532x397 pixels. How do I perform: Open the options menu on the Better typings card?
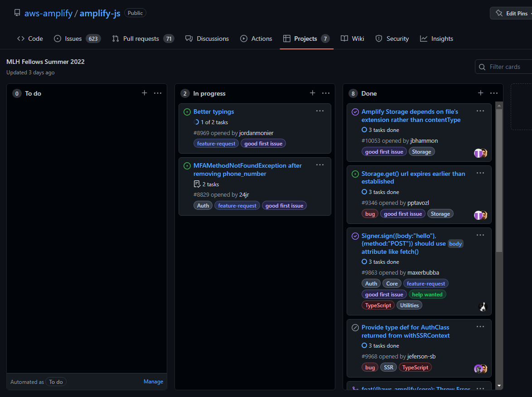click(x=320, y=111)
